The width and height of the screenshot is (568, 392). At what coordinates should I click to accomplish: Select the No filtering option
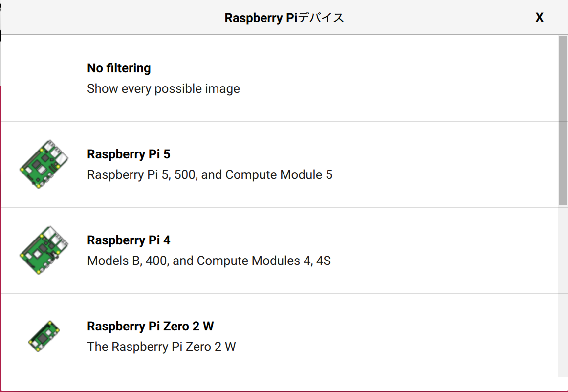click(119, 68)
